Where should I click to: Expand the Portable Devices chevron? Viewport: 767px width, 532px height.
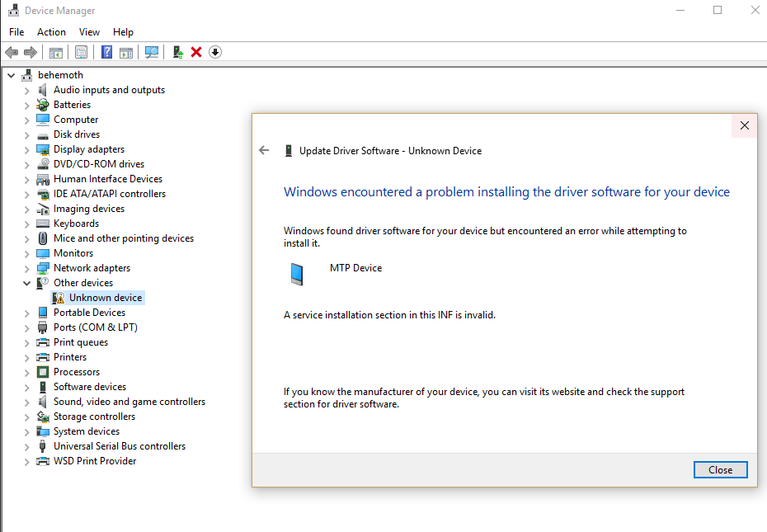27,313
